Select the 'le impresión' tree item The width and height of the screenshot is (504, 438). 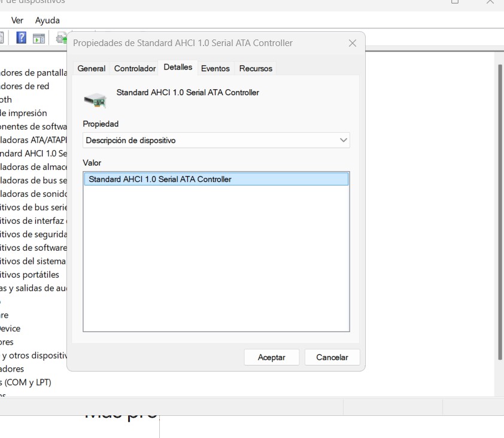coord(23,113)
